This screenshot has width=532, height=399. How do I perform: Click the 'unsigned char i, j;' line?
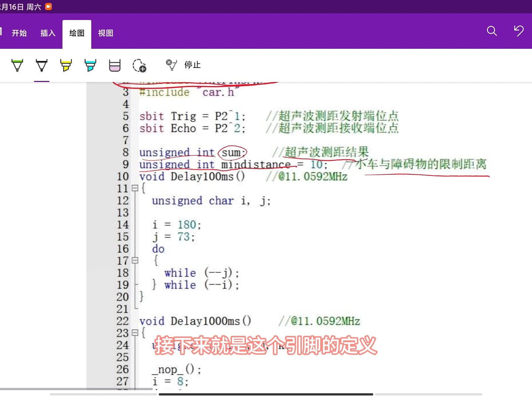tap(211, 201)
